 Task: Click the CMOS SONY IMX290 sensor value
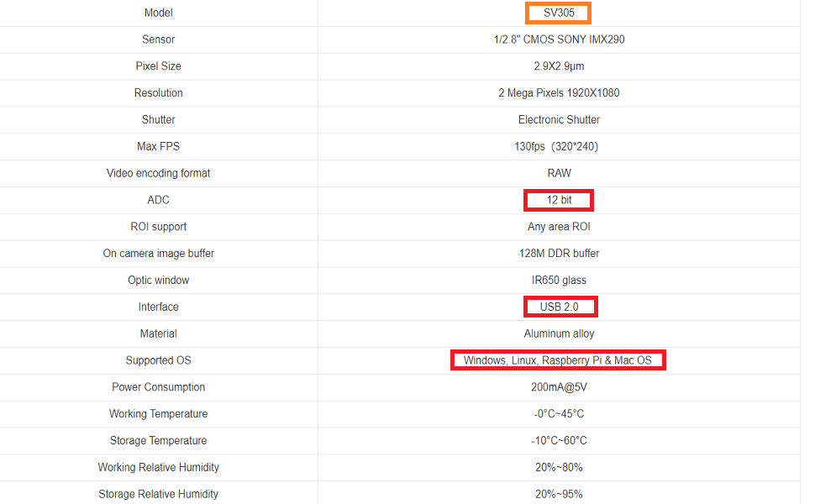point(559,39)
